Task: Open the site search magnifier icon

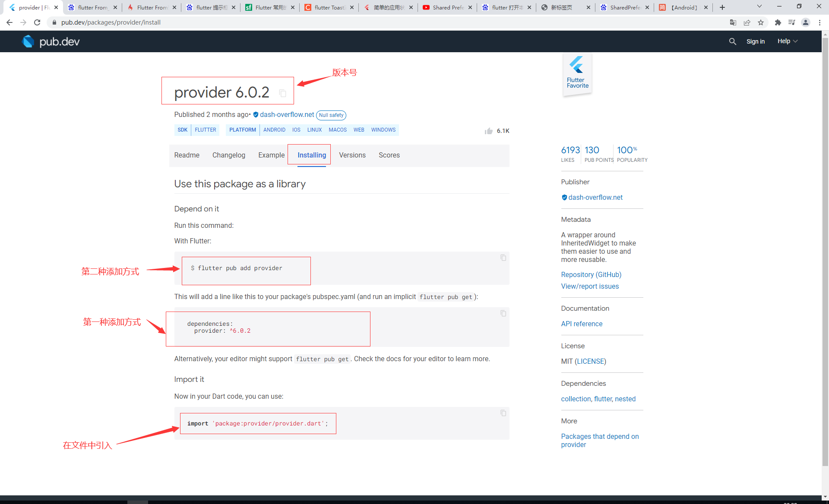Action: coord(732,41)
